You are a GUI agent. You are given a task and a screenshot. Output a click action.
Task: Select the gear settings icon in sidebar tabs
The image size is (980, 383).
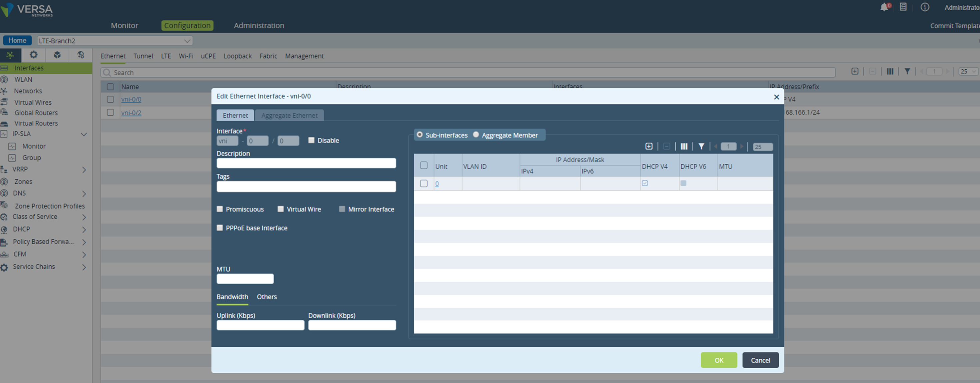[x=33, y=55]
